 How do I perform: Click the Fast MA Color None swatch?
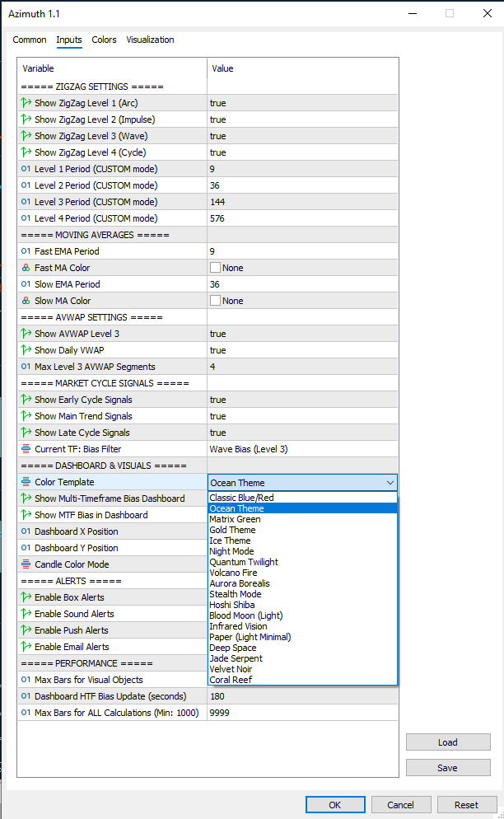[x=215, y=268]
